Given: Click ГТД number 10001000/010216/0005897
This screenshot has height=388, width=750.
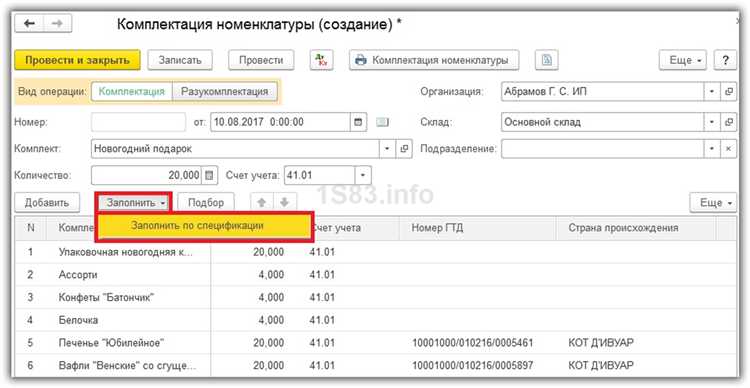Looking at the screenshot, I should click(473, 366).
